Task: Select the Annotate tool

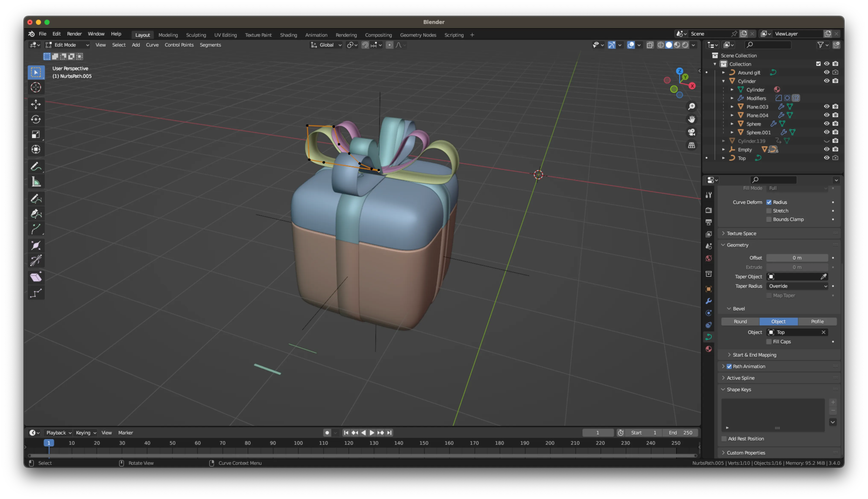Action: pos(36,167)
